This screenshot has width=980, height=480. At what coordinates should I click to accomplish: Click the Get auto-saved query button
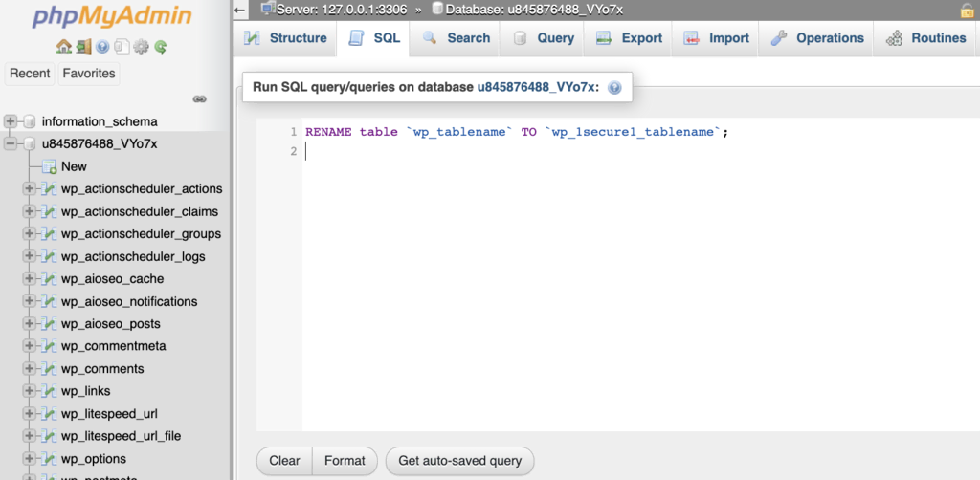click(x=459, y=461)
